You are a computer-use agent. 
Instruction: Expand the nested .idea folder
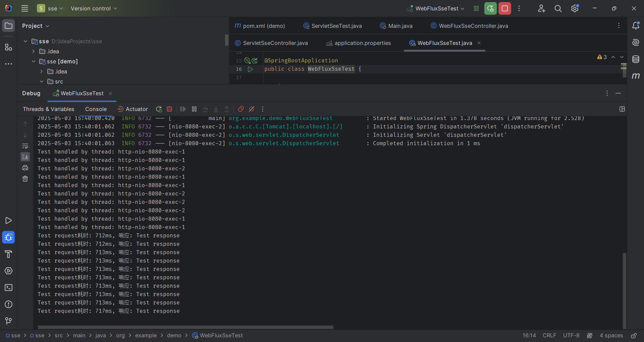point(42,71)
